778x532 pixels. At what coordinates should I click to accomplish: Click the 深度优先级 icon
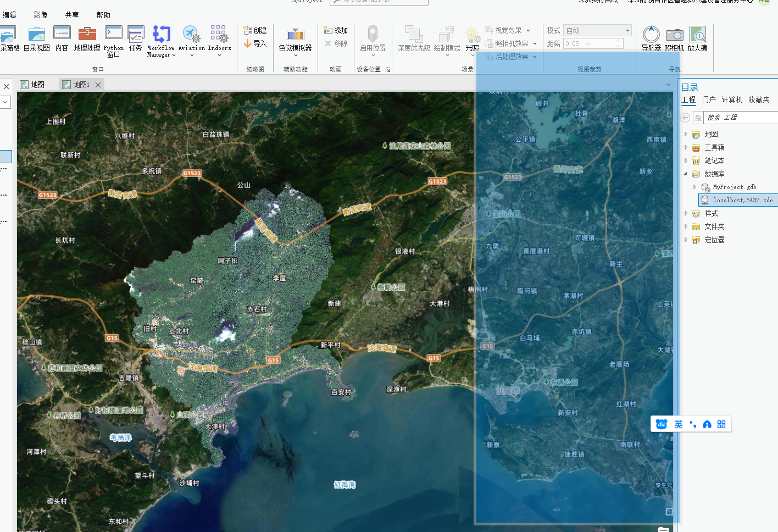[x=414, y=34]
